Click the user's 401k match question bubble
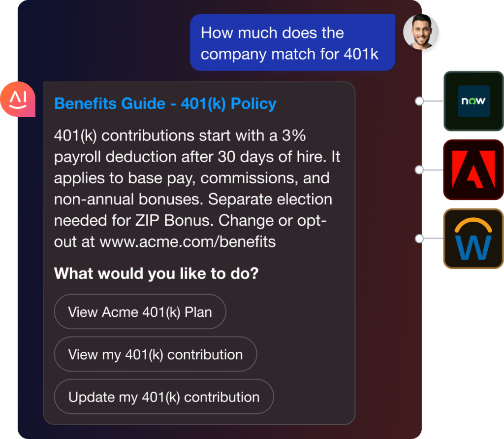The image size is (504, 439). [292, 43]
